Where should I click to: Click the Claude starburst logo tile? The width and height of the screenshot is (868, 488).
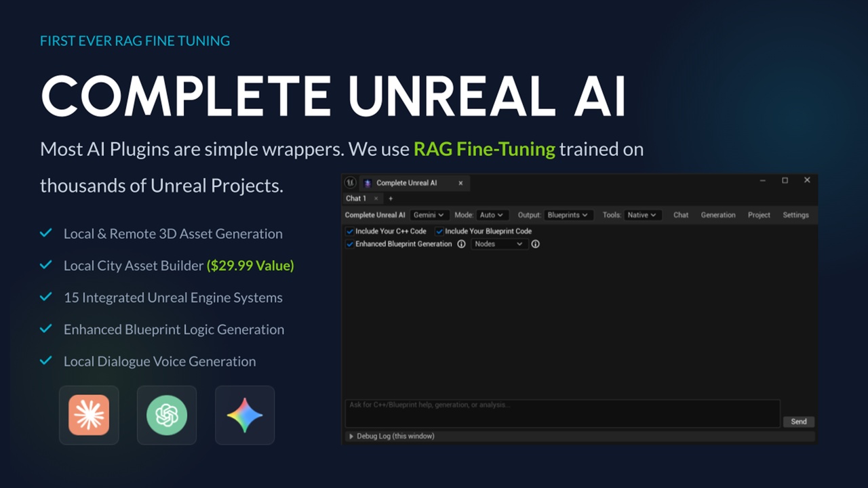pos(89,415)
